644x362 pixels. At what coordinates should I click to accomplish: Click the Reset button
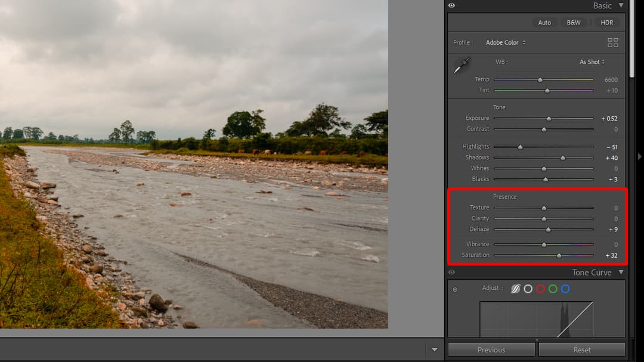[x=581, y=349]
